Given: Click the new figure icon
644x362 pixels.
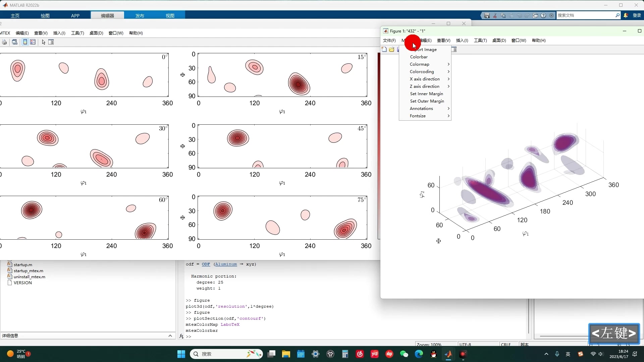Looking at the screenshot, I should [384, 50].
